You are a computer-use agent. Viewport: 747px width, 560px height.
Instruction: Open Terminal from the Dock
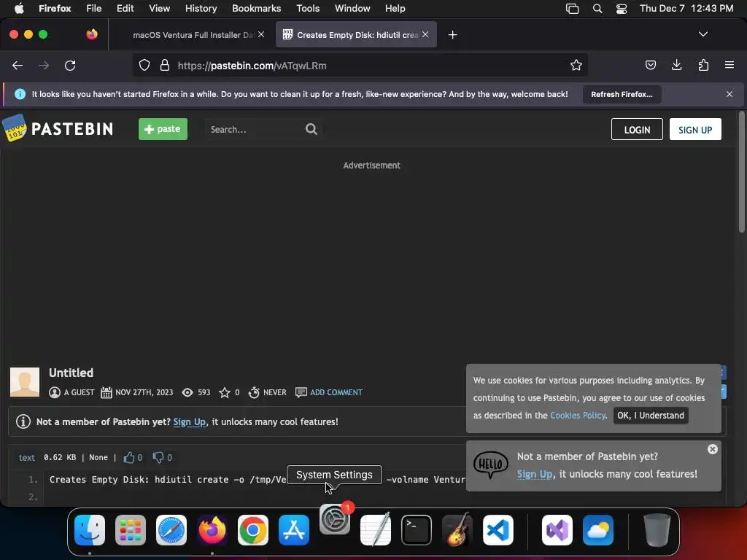[x=417, y=530]
